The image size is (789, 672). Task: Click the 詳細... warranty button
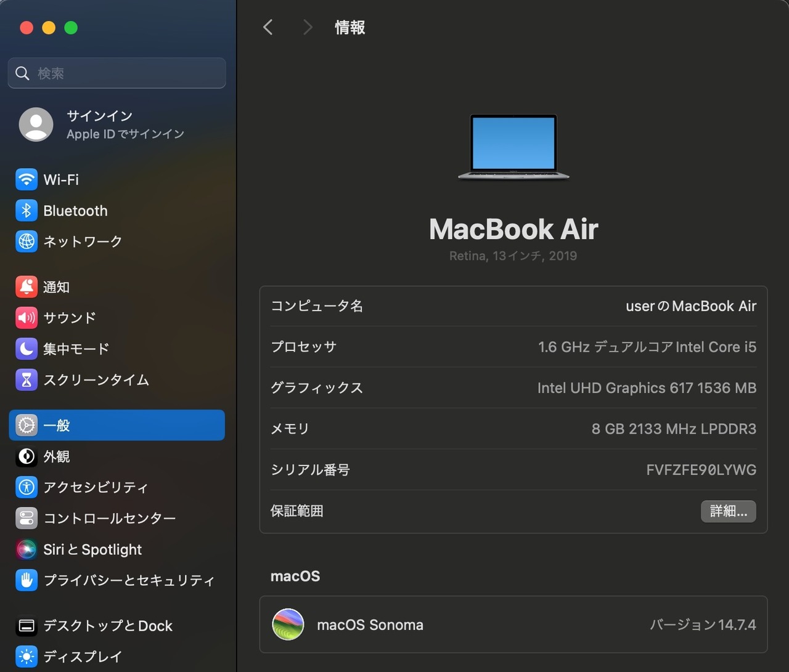pyautogui.click(x=729, y=511)
